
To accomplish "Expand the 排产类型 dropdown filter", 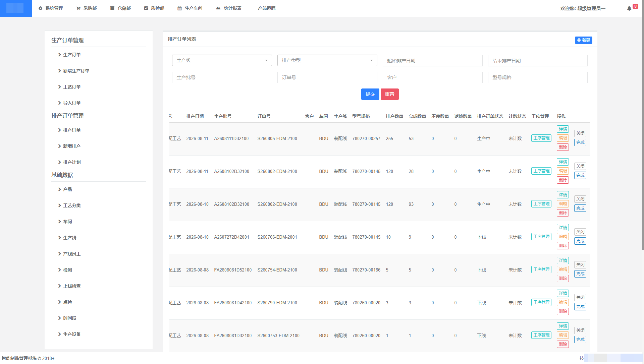I will [327, 60].
